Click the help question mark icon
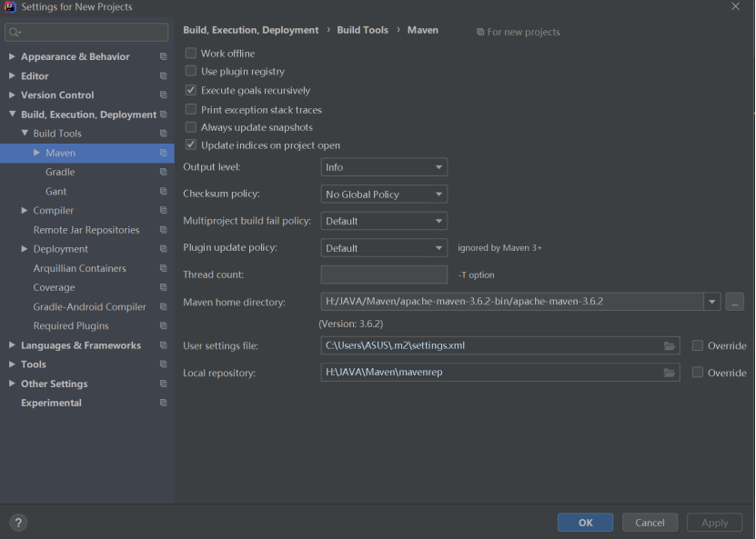Screen dimensions: 756x539 (x=18, y=523)
